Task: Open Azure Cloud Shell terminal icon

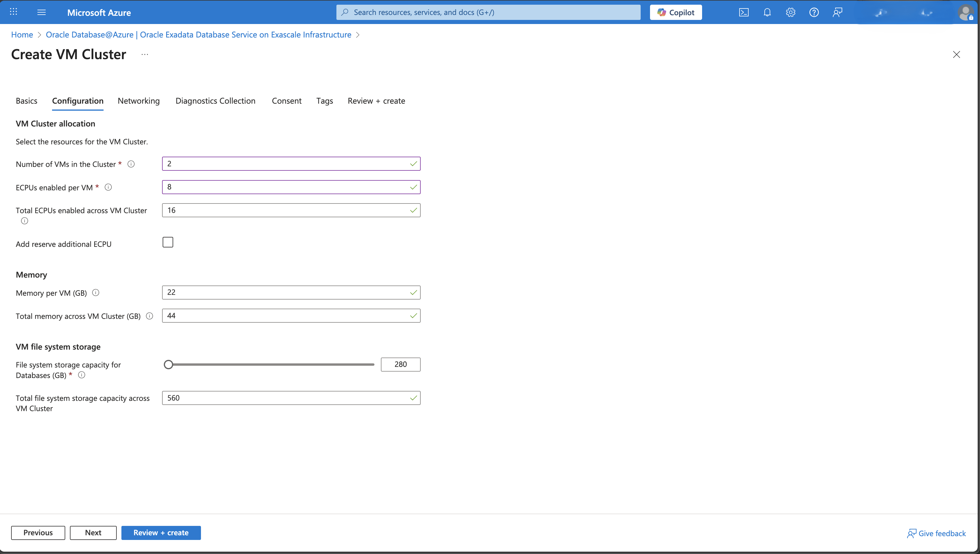Action: point(744,12)
